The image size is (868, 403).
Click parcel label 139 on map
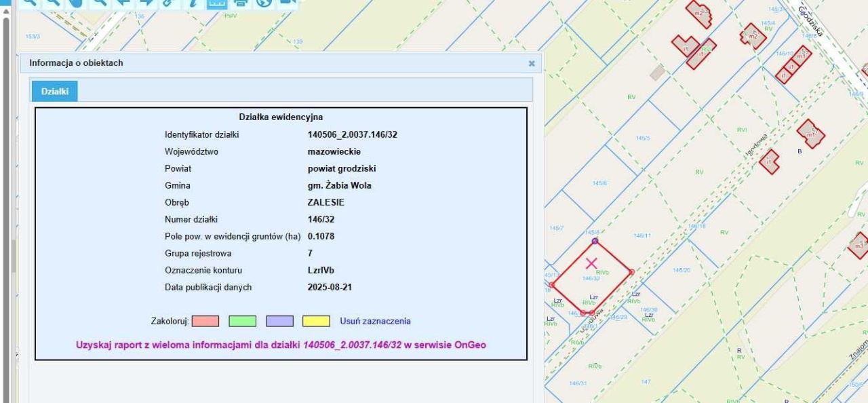point(298,41)
